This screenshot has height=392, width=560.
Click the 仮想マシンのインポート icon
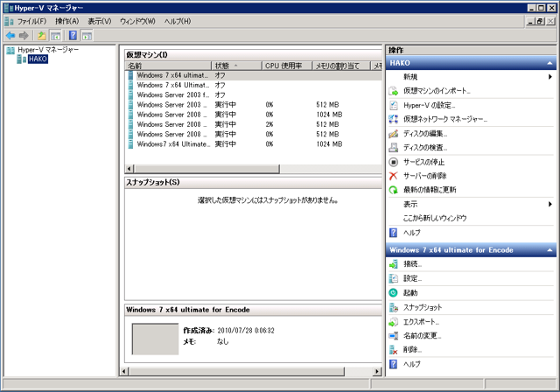[393, 91]
